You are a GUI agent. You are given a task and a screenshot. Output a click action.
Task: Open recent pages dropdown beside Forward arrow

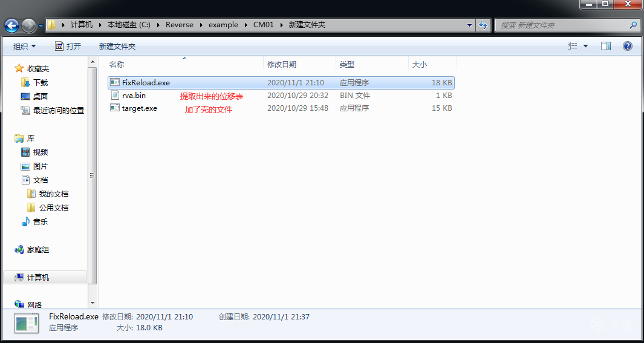[41, 26]
